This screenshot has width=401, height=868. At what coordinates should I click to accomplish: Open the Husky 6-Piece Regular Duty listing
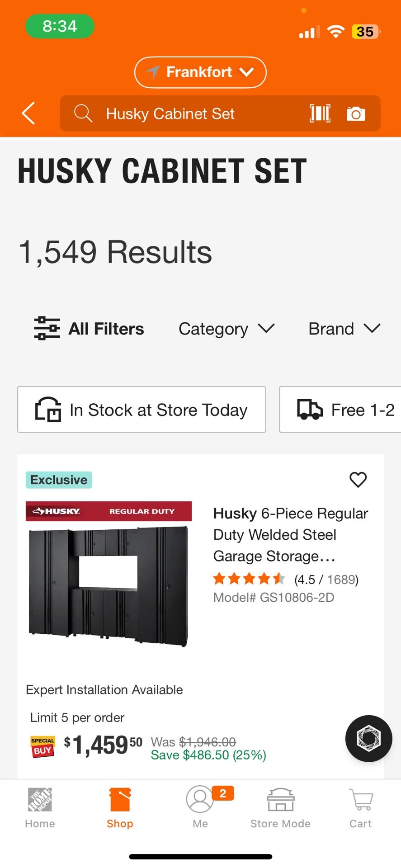[x=291, y=534]
